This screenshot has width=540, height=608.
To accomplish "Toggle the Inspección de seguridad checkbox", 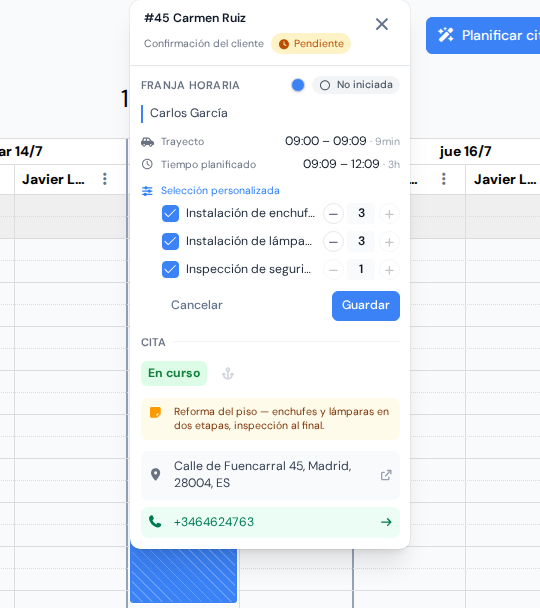I will (x=170, y=269).
